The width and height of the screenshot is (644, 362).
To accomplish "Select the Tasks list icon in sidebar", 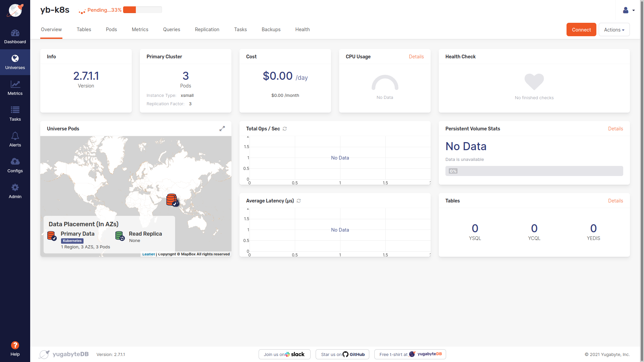I will click(x=15, y=110).
